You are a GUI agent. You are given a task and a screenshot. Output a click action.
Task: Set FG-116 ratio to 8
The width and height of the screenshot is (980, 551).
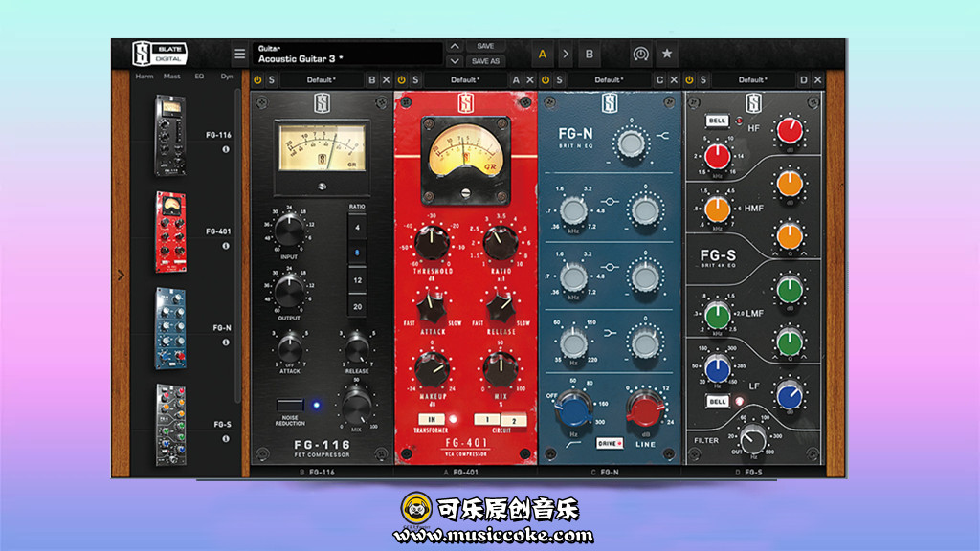(357, 253)
